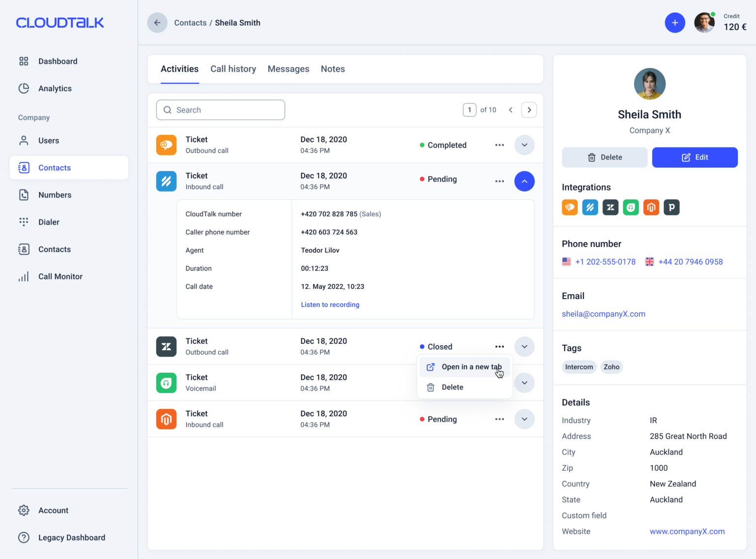This screenshot has width=756, height=559.
Task: Click the Listen to recording link
Action: [x=330, y=304]
